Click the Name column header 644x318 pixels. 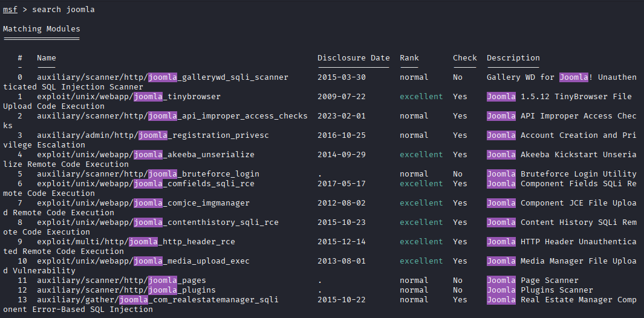click(x=47, y=58)
